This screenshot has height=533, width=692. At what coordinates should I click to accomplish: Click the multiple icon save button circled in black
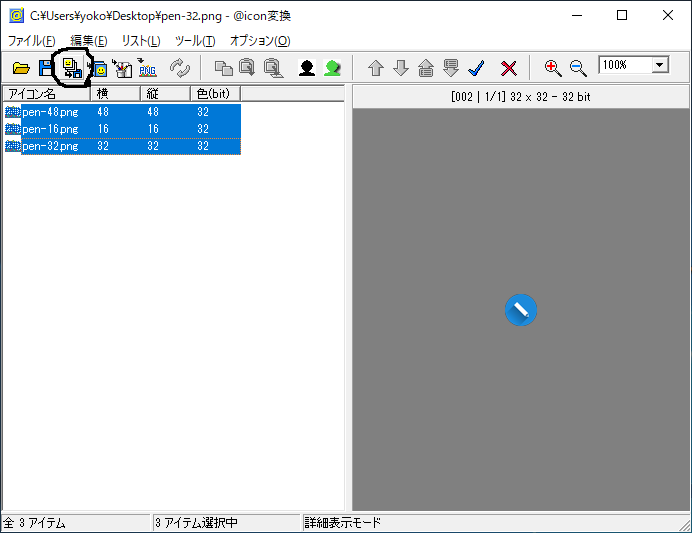click(72, 68)
